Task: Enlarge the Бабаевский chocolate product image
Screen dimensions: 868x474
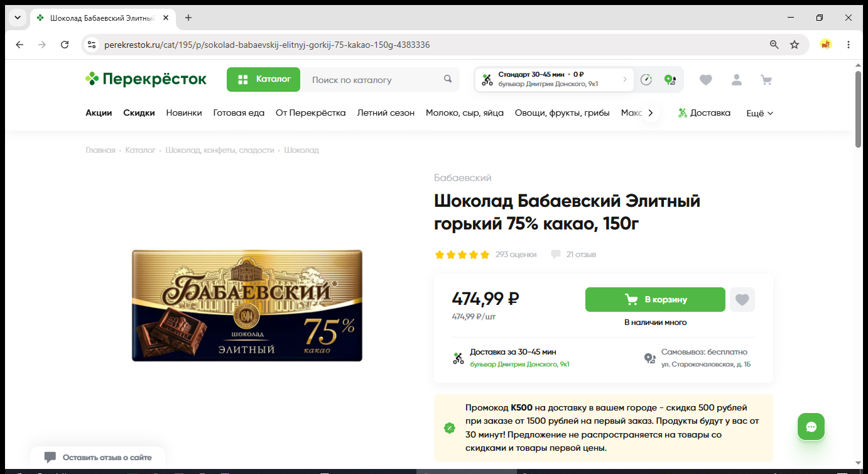Action: 247,306
